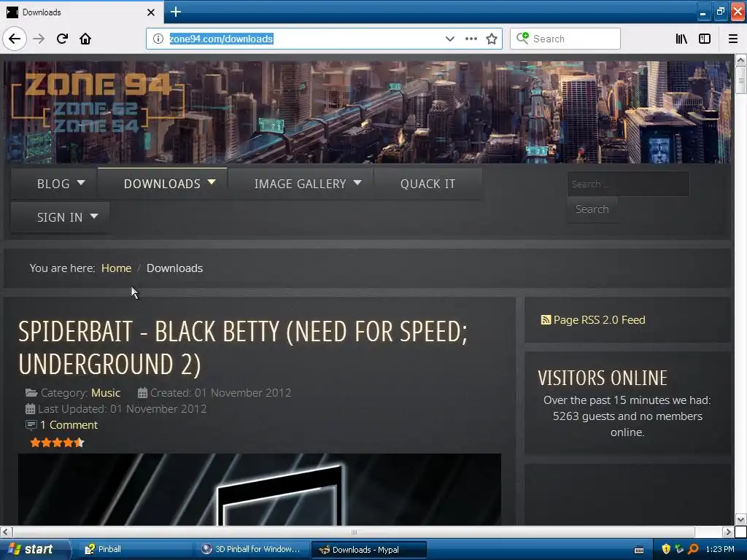The width and height of the screenshot is (747, 560).
Task: Open the DOWNLOADS menu item
Action: pos(162,184)
